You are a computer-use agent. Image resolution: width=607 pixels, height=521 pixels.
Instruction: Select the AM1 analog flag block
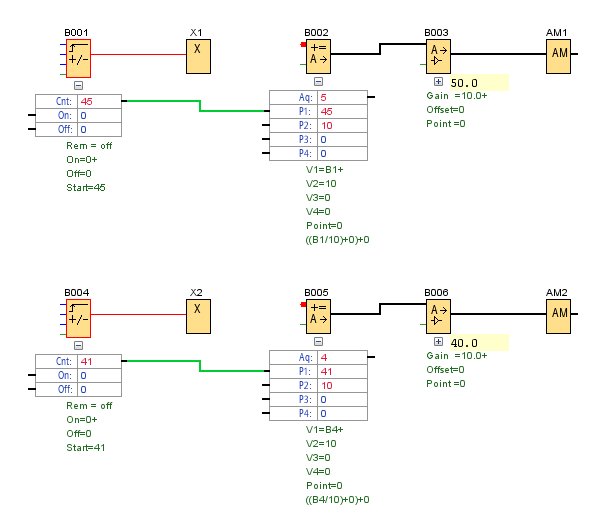click(x=558, y=56)
